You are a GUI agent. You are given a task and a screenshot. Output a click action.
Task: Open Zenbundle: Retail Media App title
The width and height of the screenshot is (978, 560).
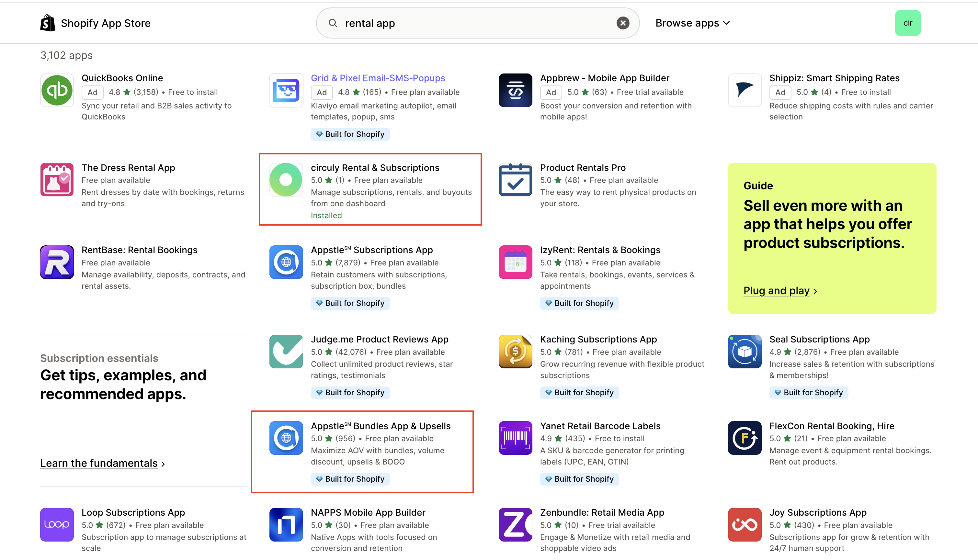(x=602, y=512)
